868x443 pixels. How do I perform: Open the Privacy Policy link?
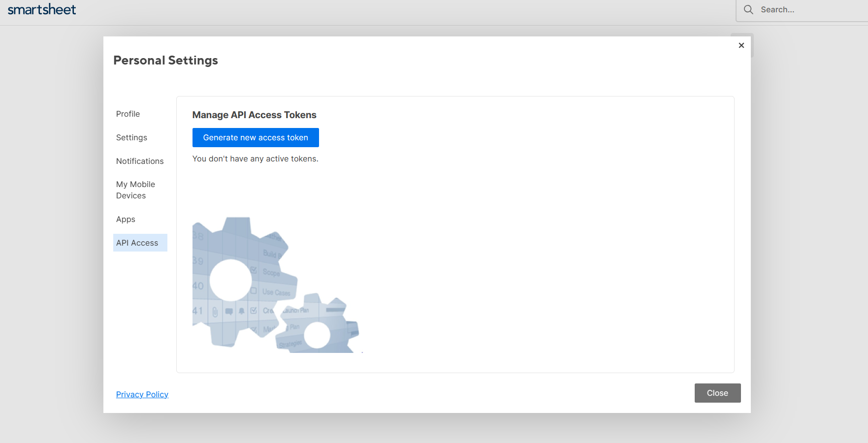[x=142, y=394]
